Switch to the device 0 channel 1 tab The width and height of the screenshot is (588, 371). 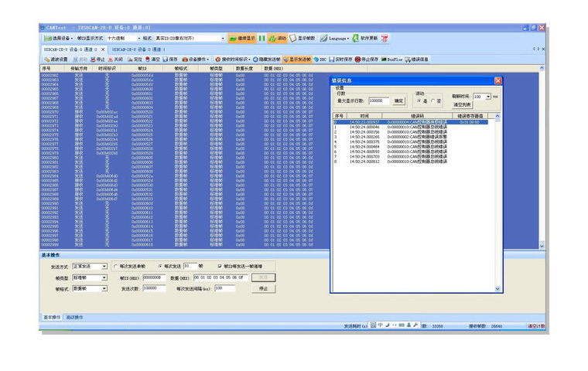tap(138, 49)
